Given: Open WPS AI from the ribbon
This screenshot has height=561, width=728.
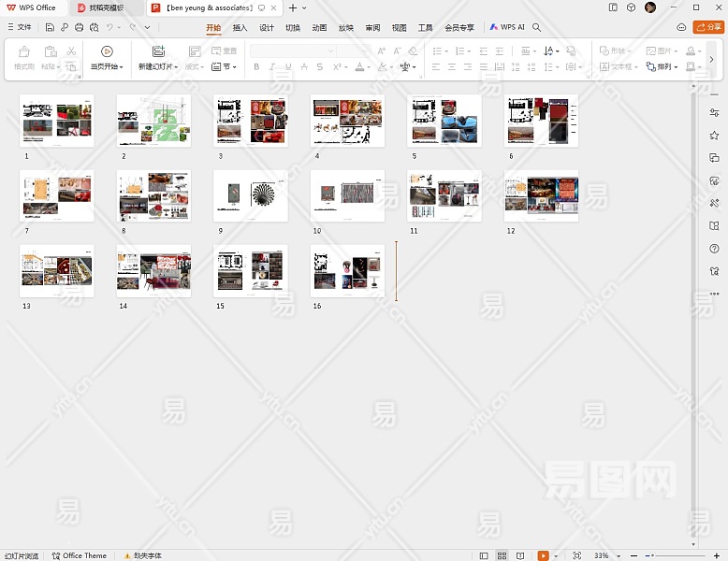Looking at the screenshot, I should coord(507,28).
